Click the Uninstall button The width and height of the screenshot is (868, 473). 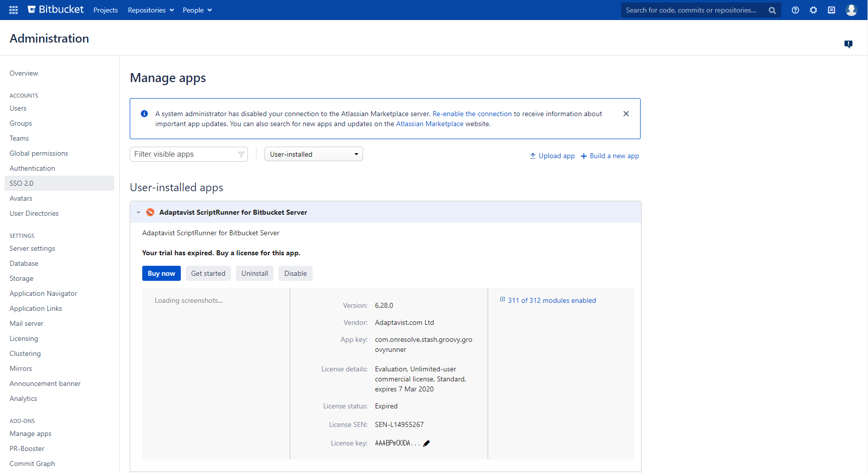[255, 273]
